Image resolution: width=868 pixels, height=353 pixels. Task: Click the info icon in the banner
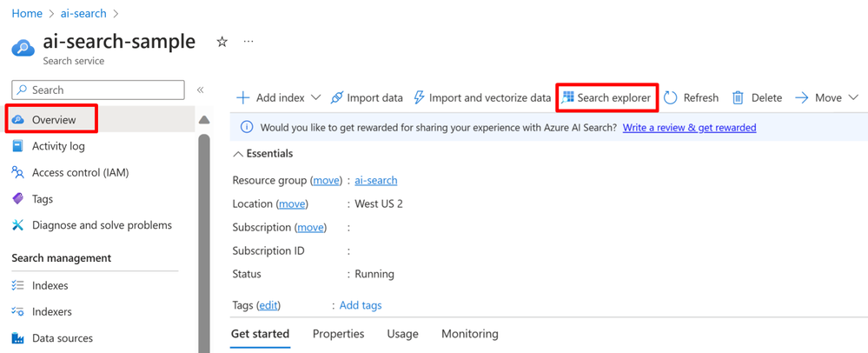pos(247,128)
